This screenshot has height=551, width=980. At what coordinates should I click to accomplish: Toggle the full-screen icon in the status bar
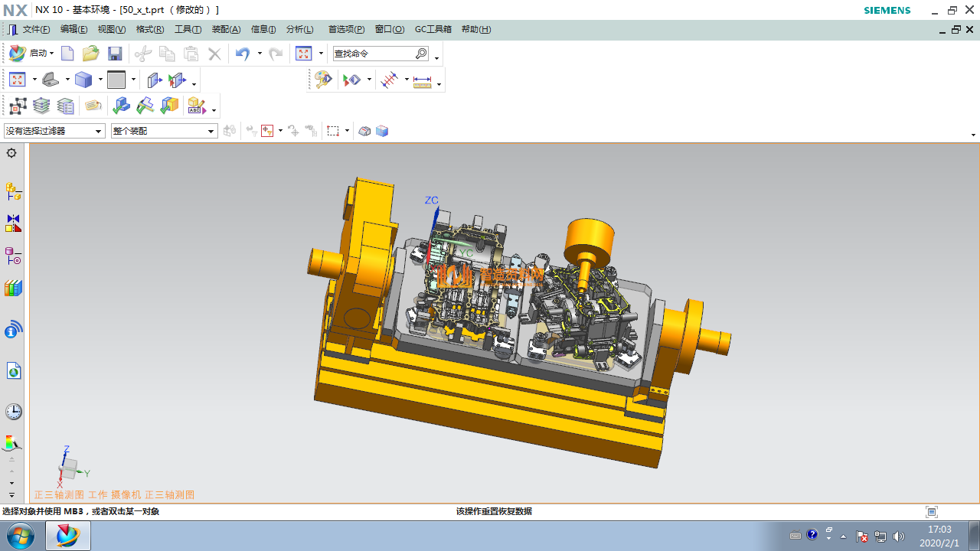[x=932, y=512]
